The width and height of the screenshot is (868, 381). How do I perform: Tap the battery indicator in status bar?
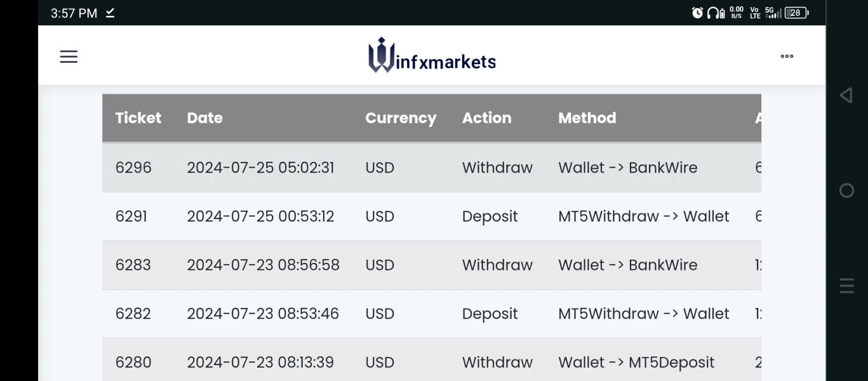point(796,13)
